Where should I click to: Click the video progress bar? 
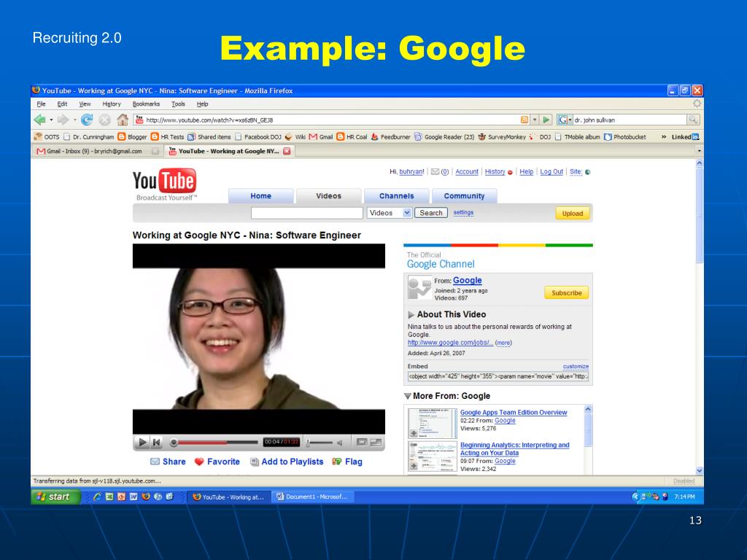coord(214,443)
